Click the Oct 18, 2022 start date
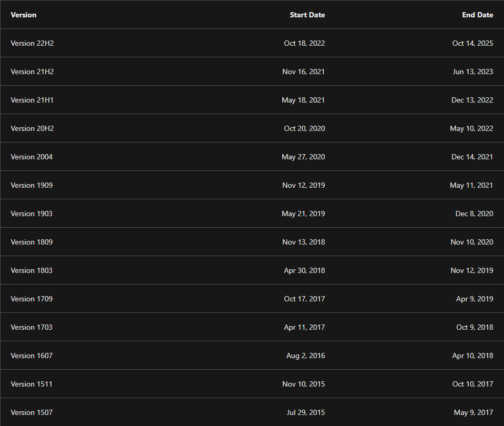504x426 pixels. [304, 43]
